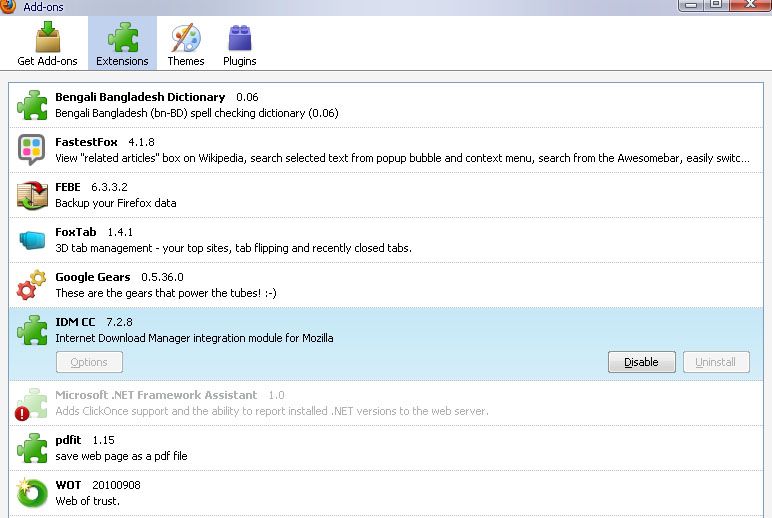
Task: Select the FoxTab extension name
Action: click(x=75, y=232)
